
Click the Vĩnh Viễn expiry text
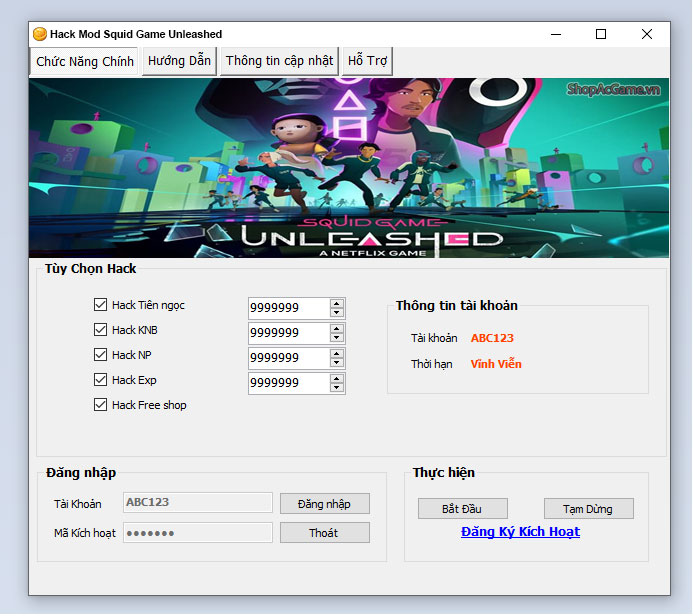click(496, 364)
